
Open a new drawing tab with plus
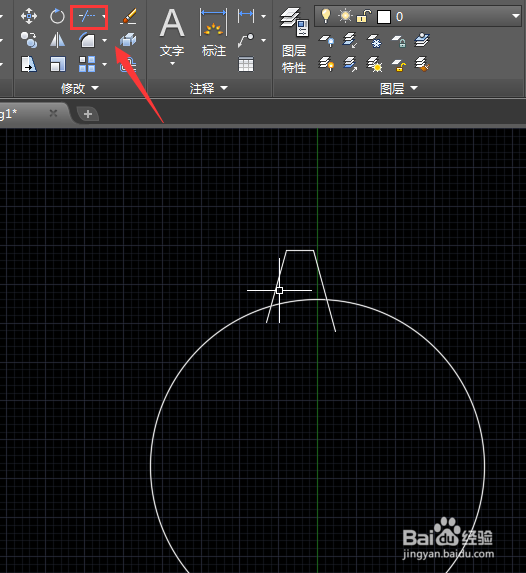click(88, 114)
